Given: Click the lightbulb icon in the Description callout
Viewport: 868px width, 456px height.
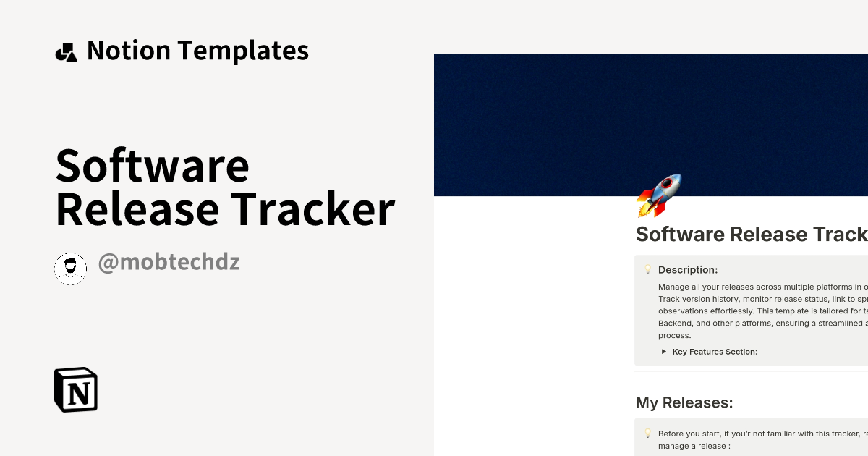Looking at the screenshot, I should (647, 269).
